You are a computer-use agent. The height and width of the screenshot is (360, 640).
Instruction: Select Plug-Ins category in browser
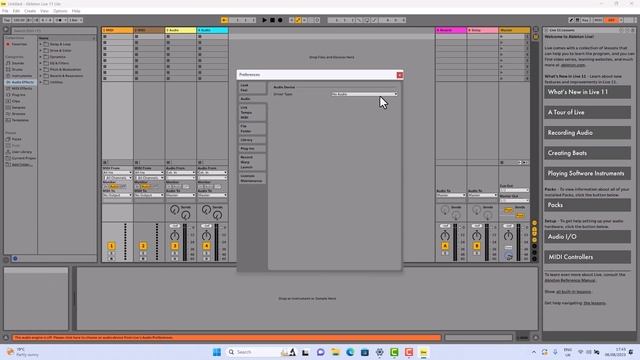pos(18,95)
